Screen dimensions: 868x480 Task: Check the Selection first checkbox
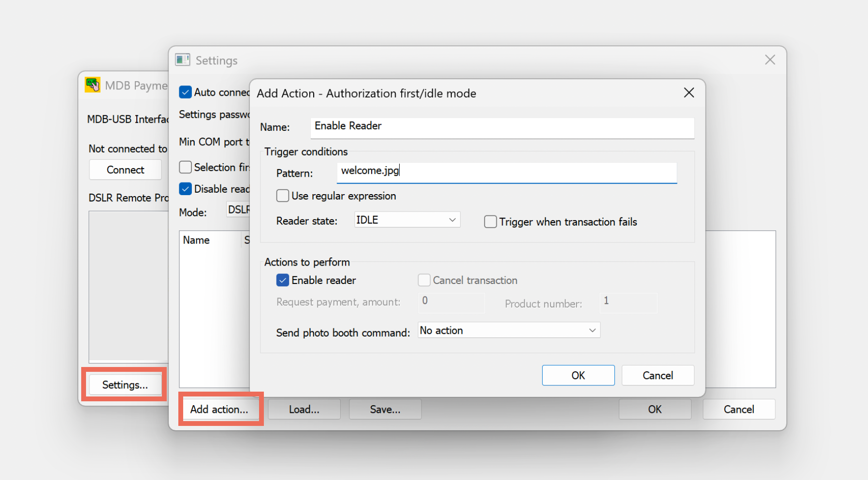(x=186, y=168)
